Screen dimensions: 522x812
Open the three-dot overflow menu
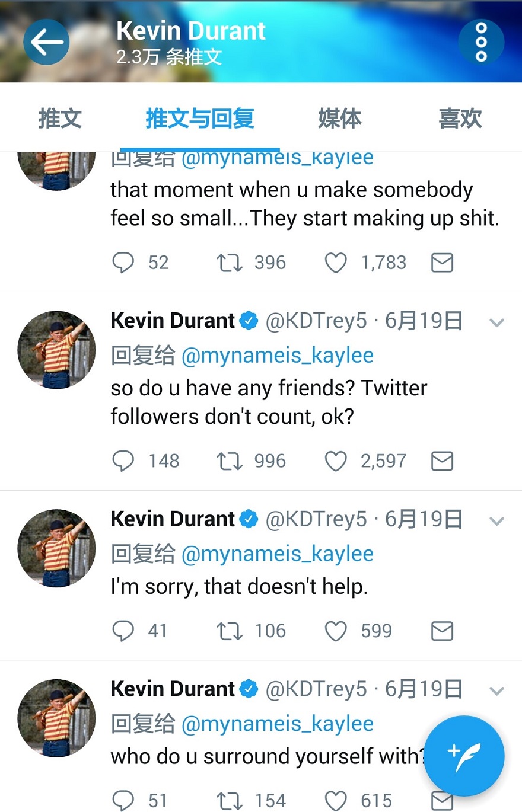(481, 42)
